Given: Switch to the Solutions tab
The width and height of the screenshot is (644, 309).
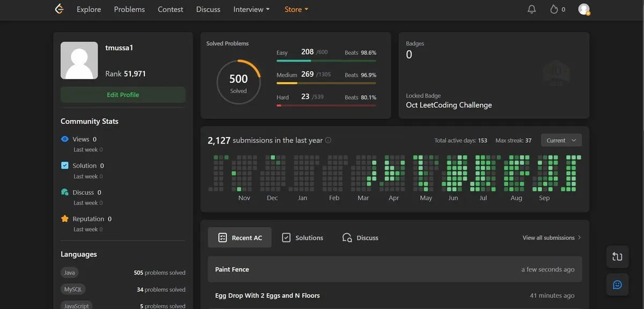Looking at the screenshot, I should tap(303, 238).
